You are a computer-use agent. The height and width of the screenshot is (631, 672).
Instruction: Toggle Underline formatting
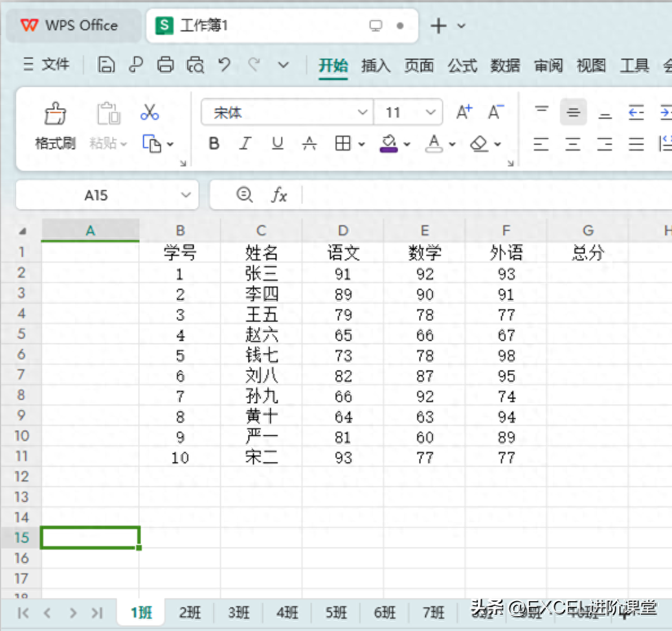(278, 144)
